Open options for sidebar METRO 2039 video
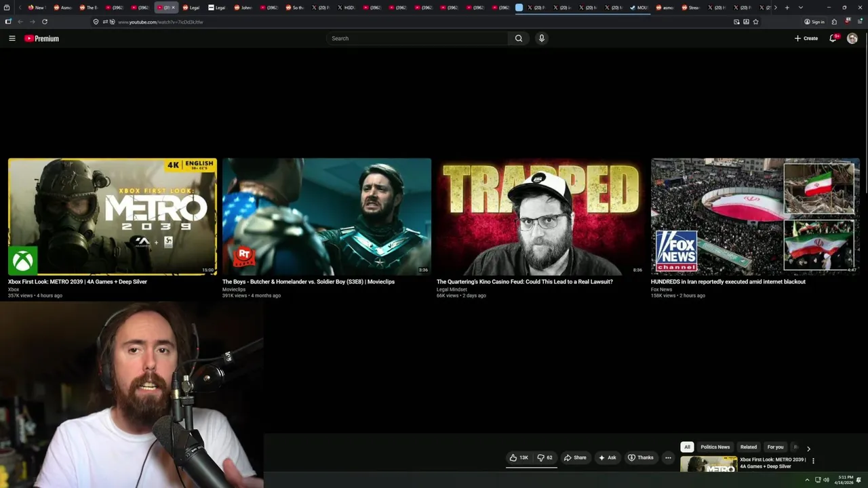This screenshot has height=488, width=868. coord(813,461)
